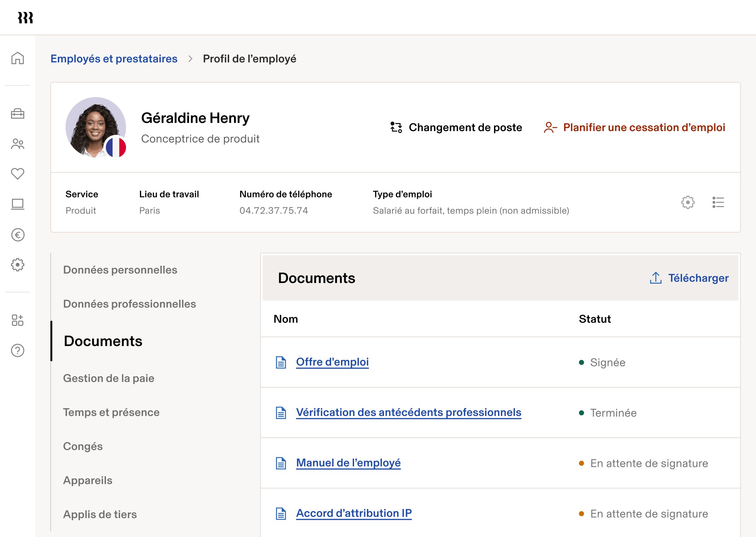756x537 pixels.
Task: Click the heart benefits icon
Action: (x=18, y=173)
